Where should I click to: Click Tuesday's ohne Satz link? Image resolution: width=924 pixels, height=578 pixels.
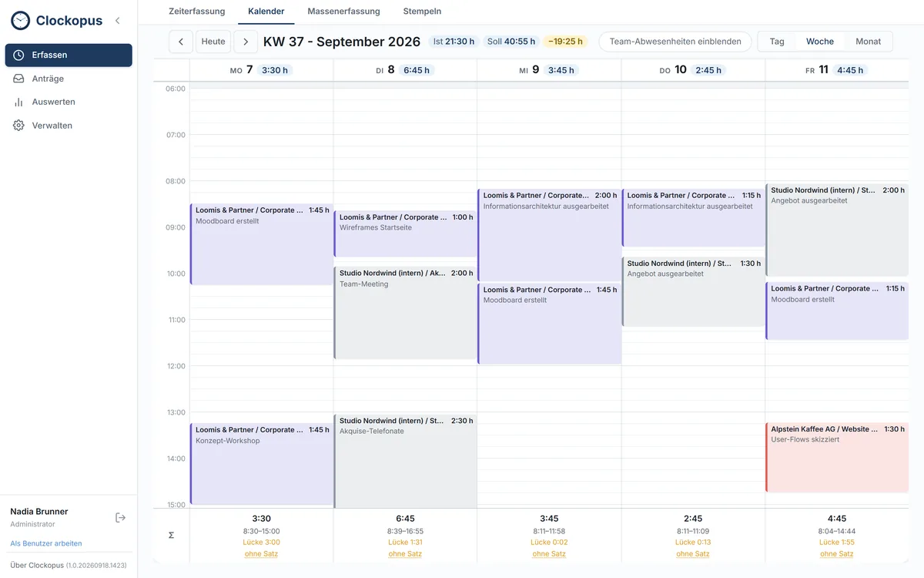pos(405,554)
